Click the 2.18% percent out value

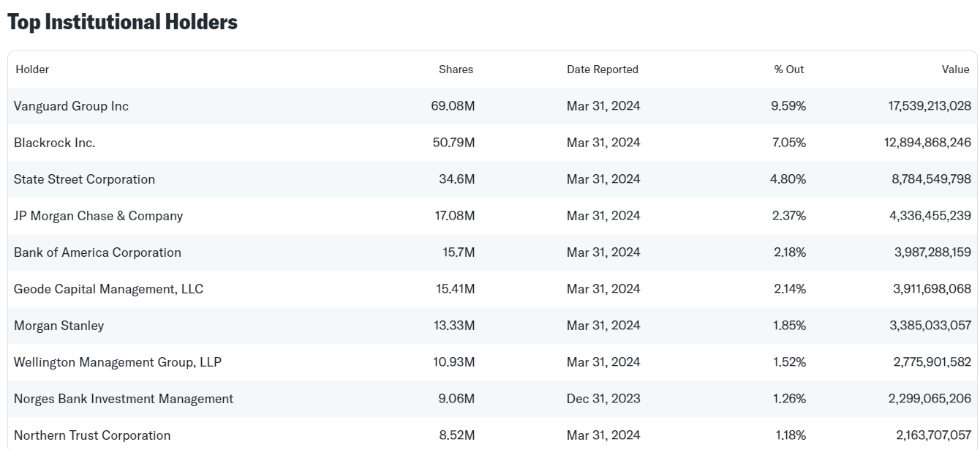coord(790,252)
